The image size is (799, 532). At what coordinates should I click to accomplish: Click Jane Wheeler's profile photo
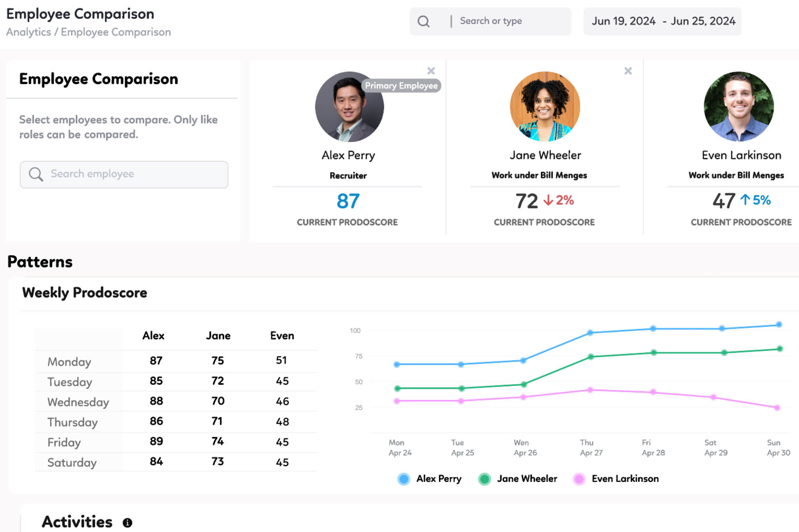545,107
